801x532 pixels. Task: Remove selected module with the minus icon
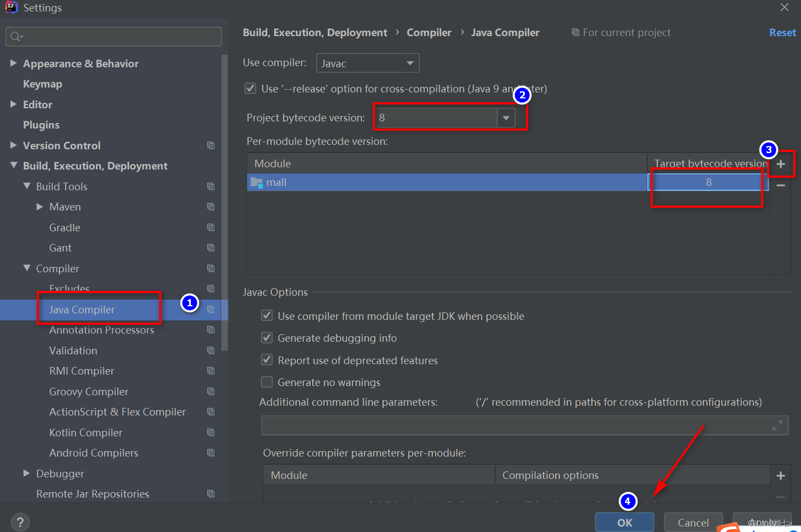[x=781, y=185]
